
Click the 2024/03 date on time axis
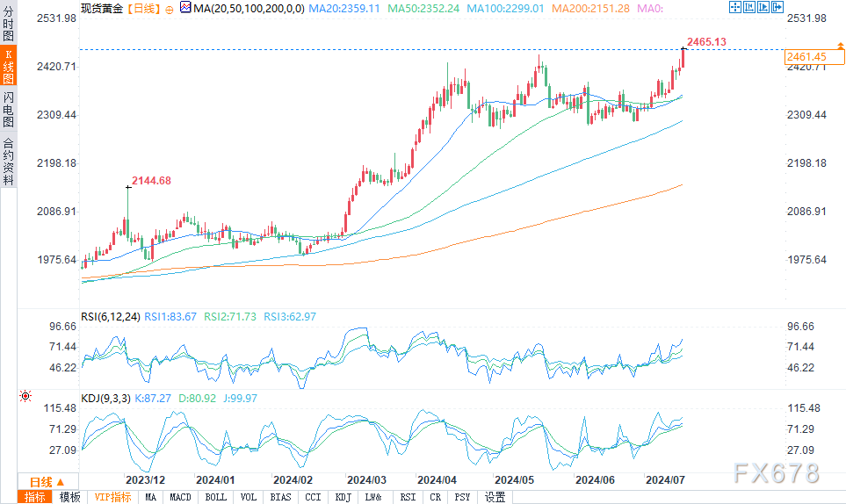[x=366, y=479]
